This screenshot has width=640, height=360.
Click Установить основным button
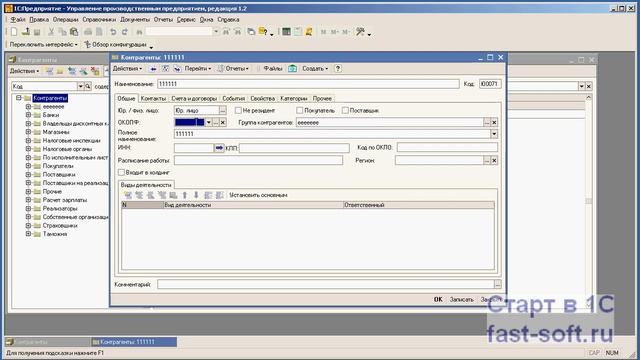point(258,195)
